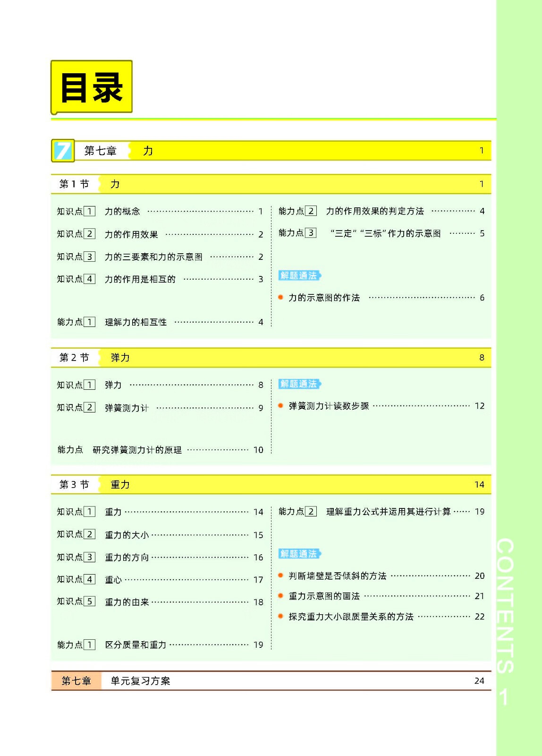Jump to 弹簧测力计 knowledge point entry
This screenshot has height=756, width=542.
point(127,408)
